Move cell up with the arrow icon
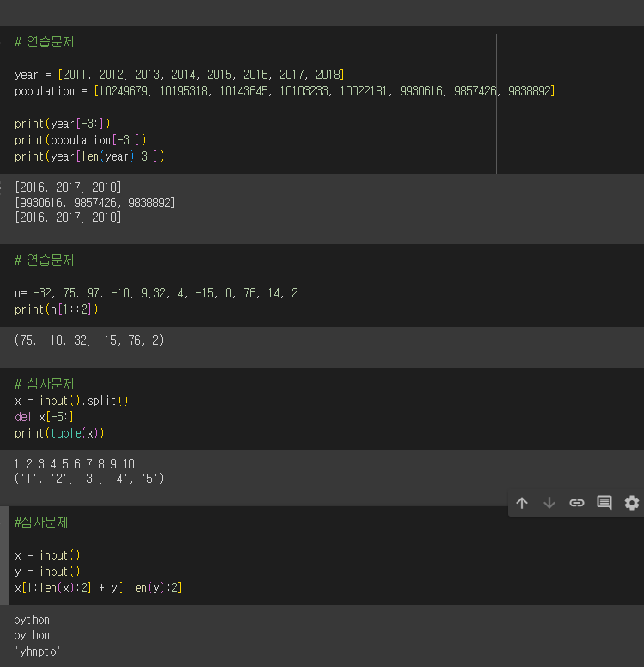This screenshot has width=644, height=667. [522, 503]
